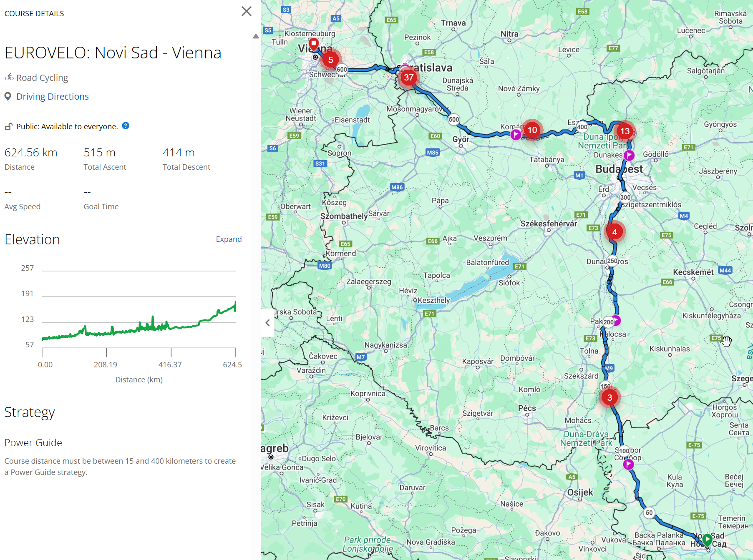
Task: Click the purple course point marker near Sombor
Action: coord(628,465)
